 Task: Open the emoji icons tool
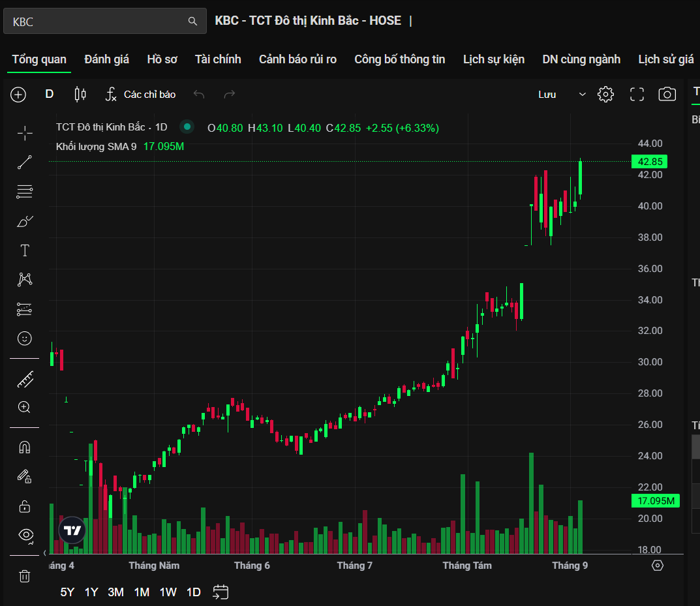[25, 339]
